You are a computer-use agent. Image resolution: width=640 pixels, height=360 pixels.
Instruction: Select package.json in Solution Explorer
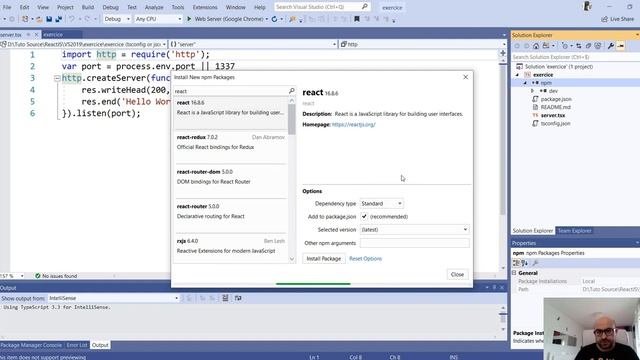(556, 99)
